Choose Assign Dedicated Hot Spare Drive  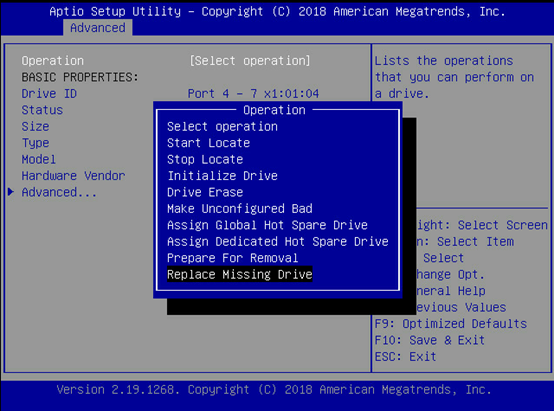pos(278,242)
